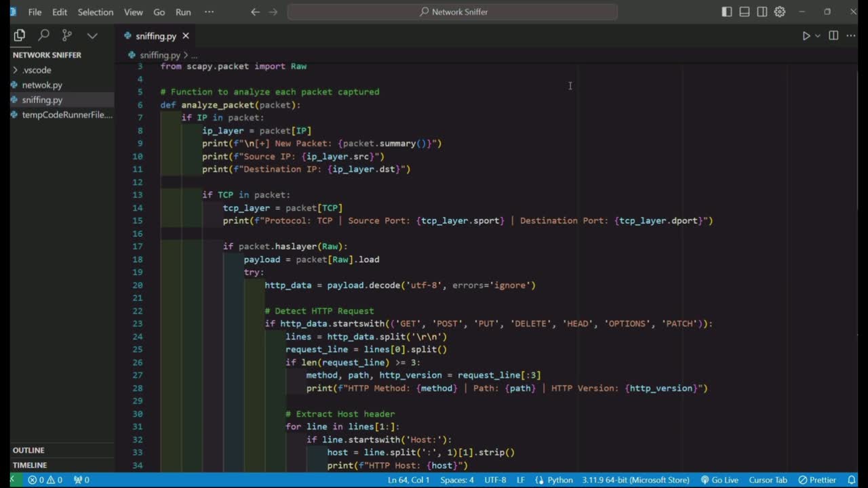Open the Explorer view icon
Viewport: 868px width, 488px height.
pyautogui.click(x=20, y=35)
